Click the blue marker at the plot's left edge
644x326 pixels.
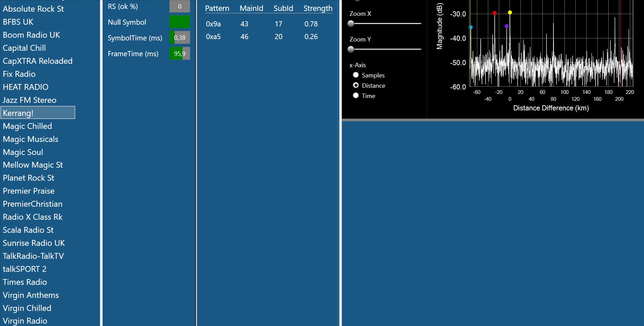coord(471,27)
